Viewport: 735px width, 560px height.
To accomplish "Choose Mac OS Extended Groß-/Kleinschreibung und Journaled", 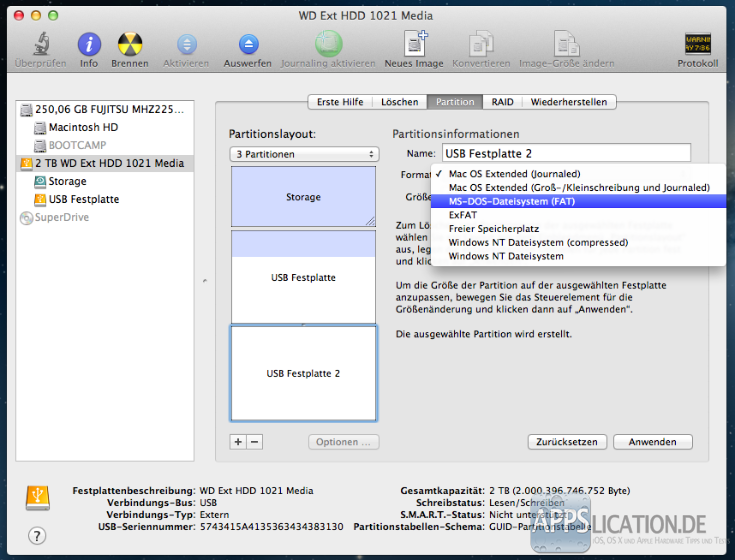I will pos(578,187).
